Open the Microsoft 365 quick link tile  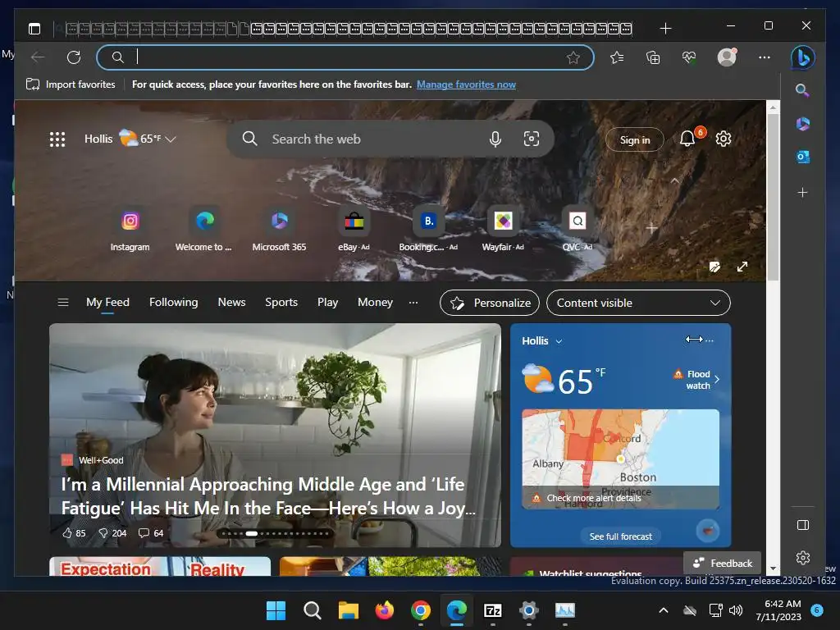tap(279, 230)
